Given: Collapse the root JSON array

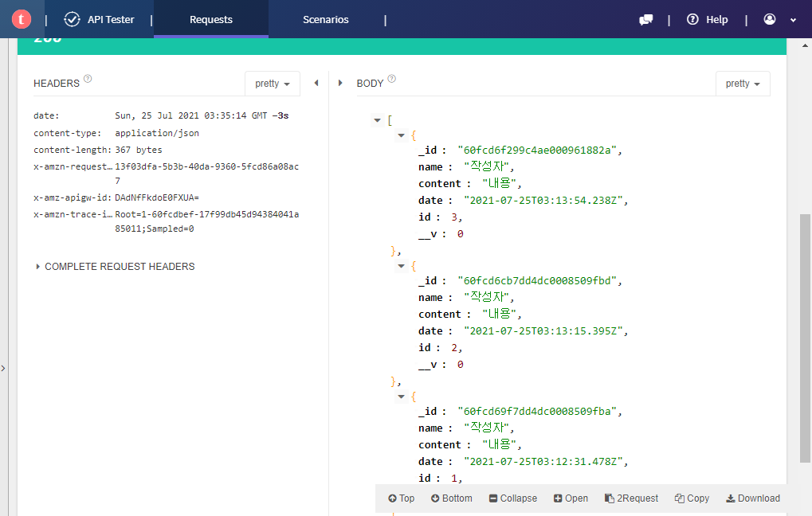Looking at the screenshot, I should click(377, 120).
